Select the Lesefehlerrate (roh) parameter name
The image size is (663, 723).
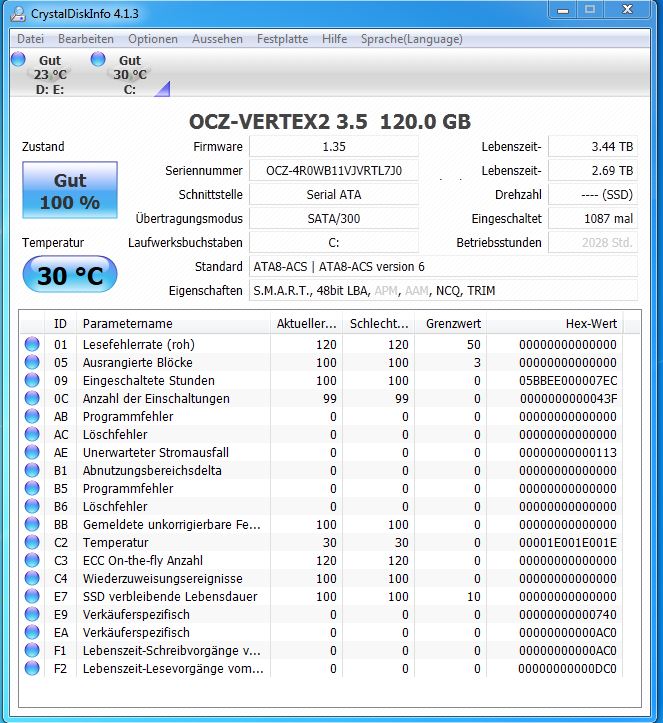click(139, 344)
